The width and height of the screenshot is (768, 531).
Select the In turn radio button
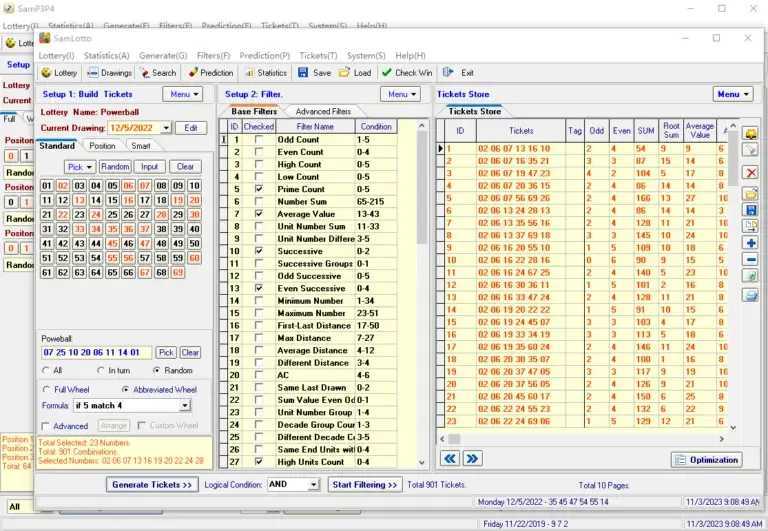tap(101, 370)
